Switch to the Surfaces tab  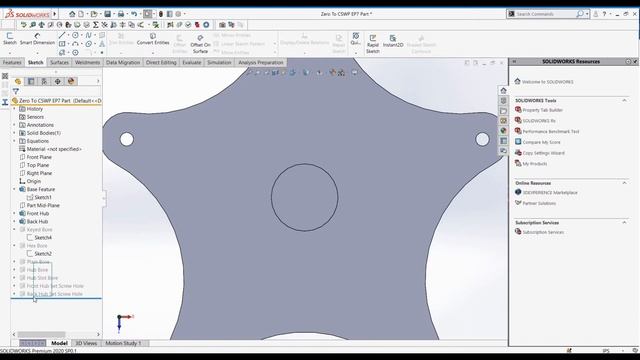(x=59, y=62)
